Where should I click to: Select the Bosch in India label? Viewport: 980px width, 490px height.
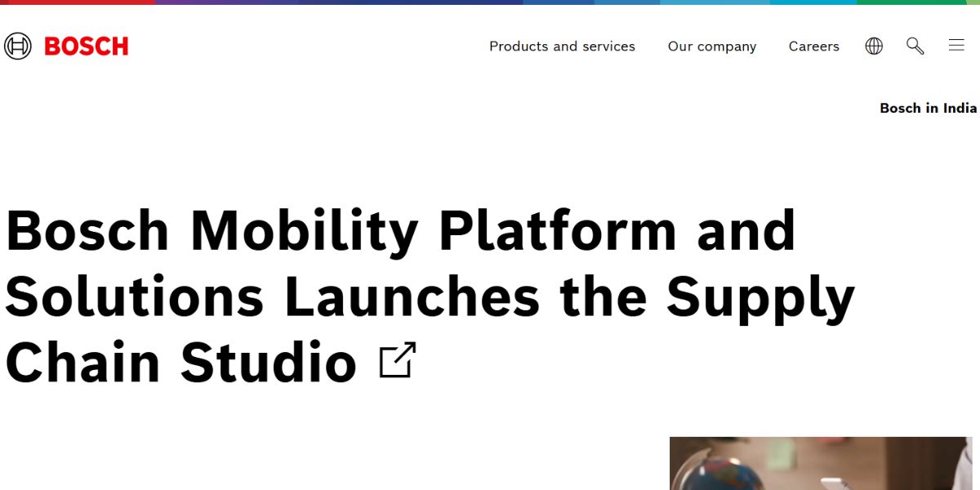pos(928,108)
